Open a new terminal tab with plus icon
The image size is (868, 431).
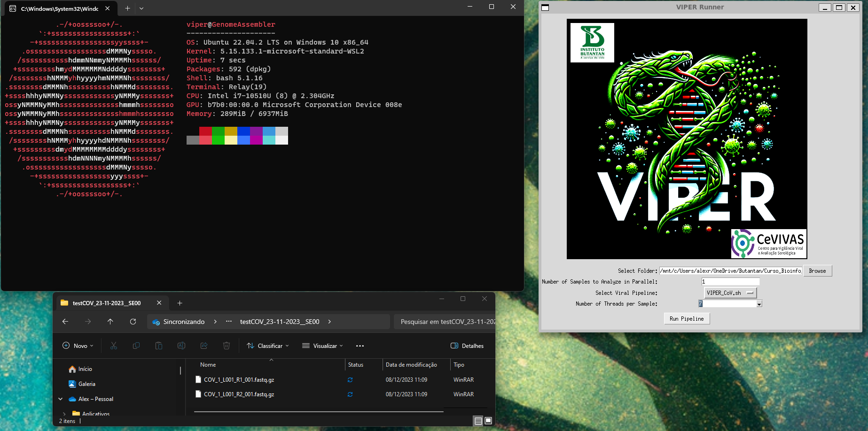127,8
